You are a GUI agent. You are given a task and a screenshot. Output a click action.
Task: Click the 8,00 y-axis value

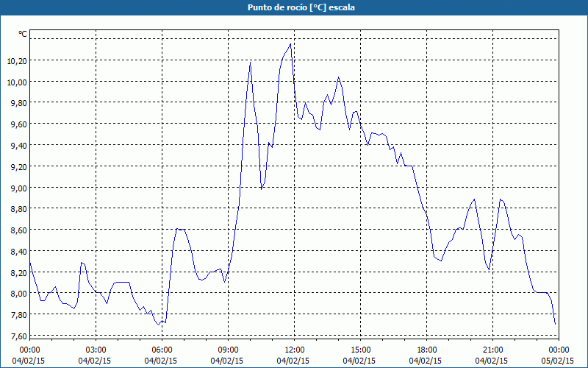tap(19, 293)
